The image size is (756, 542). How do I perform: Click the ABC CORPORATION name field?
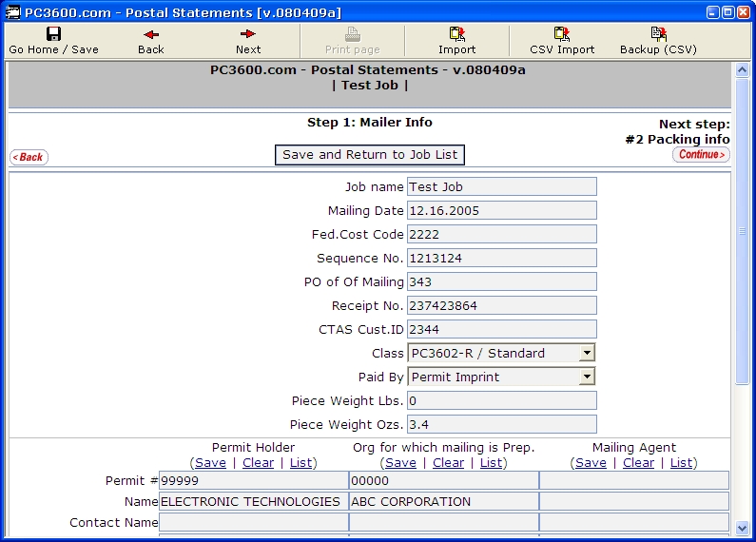click(x=444, y=501)
